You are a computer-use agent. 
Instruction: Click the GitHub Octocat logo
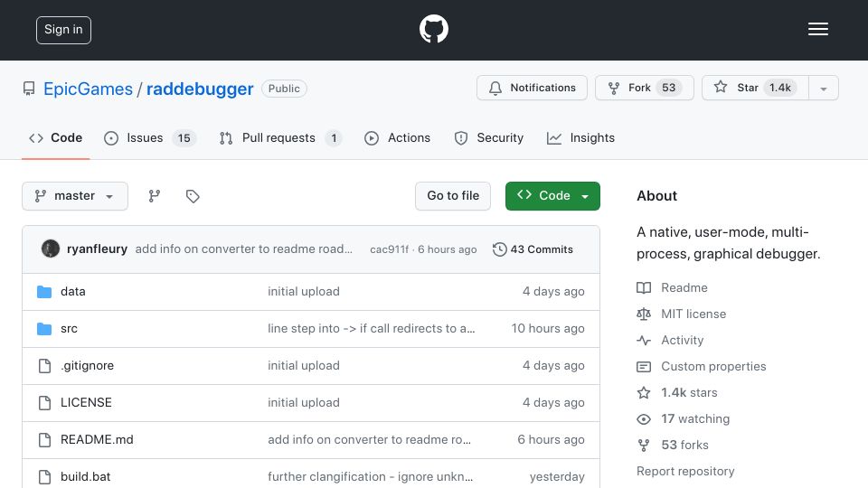point(433,29)
